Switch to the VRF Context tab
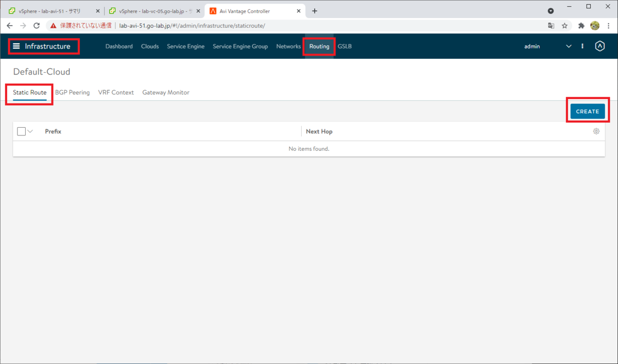 coord(116,93)
